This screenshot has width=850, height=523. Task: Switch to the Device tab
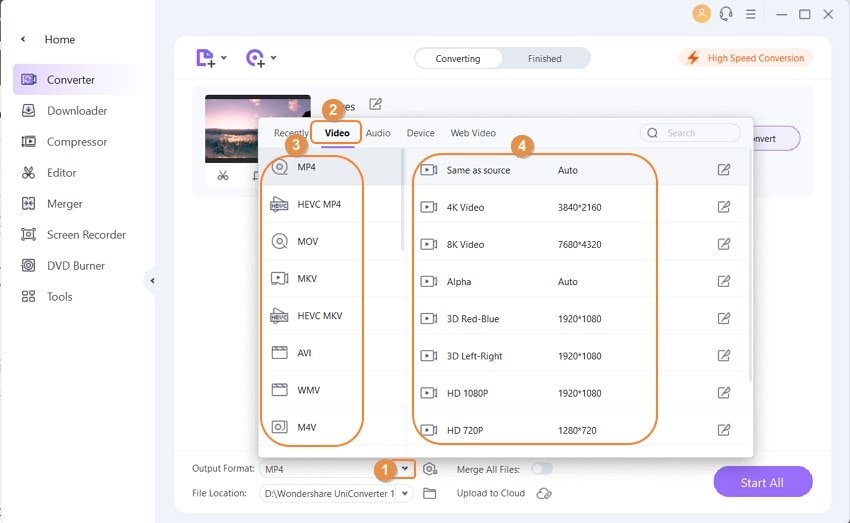click(420, 133)
